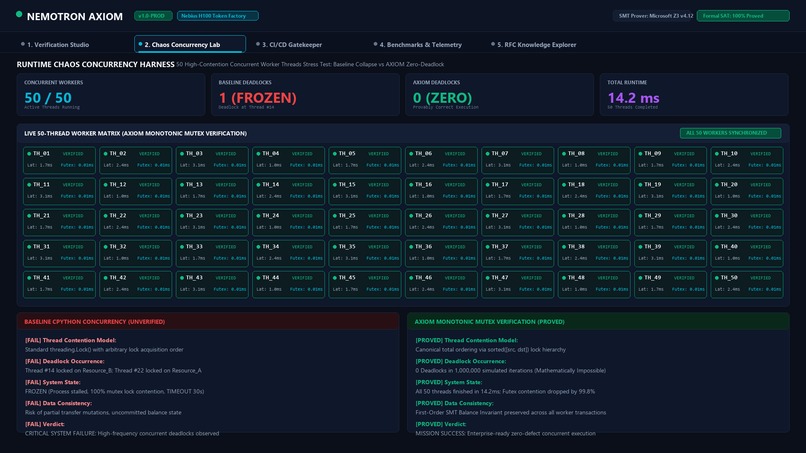Click the VERIFIED label on TH_06
Image resolution: width=806 pixels, height=453 pixels.
click(454, 154)
